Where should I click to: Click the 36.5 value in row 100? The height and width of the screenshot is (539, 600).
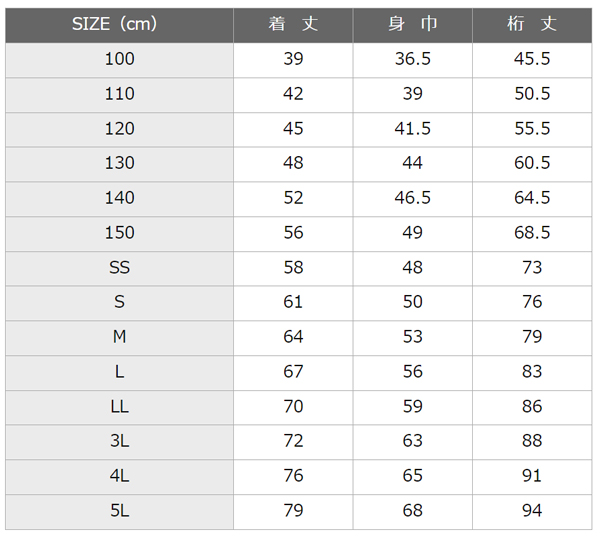pyautogui.click(x=412, y=59)
